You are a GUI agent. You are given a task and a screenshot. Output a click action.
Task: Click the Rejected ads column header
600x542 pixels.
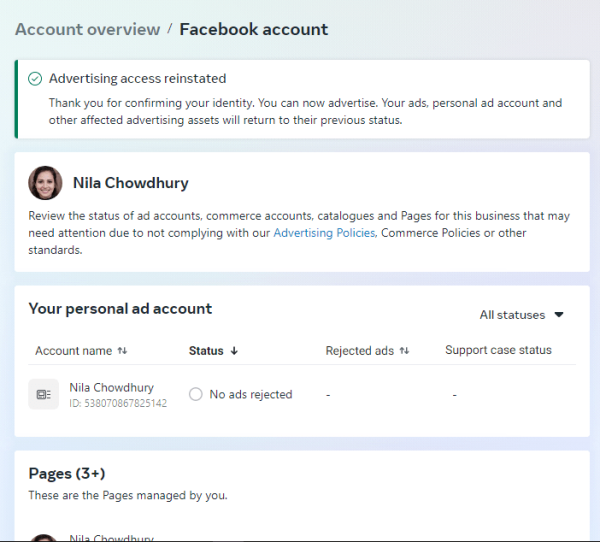[x=359, y=351]
